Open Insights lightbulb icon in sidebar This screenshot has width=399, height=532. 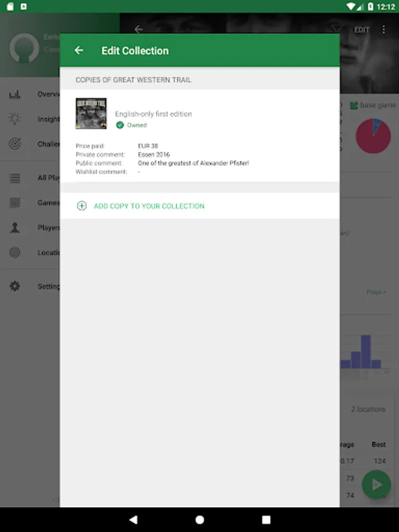point(15,119)
